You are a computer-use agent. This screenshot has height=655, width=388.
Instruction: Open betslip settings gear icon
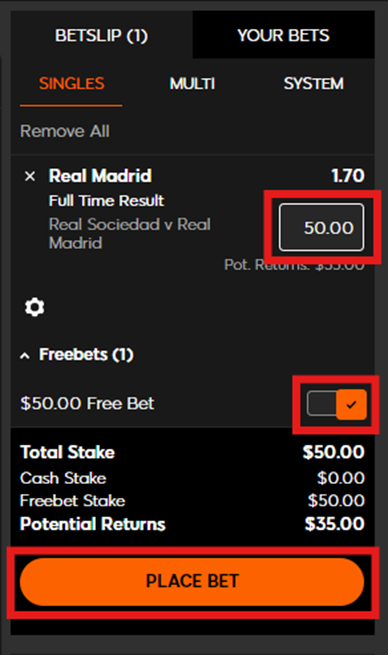coord(35,307)
